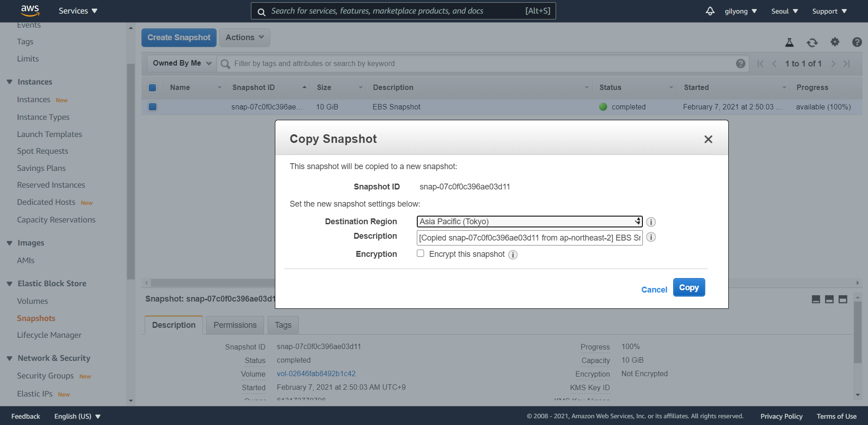The image size is (868, 425).
Task: Open AMIs in the sidebar
Action: click(x=26, y=260)
